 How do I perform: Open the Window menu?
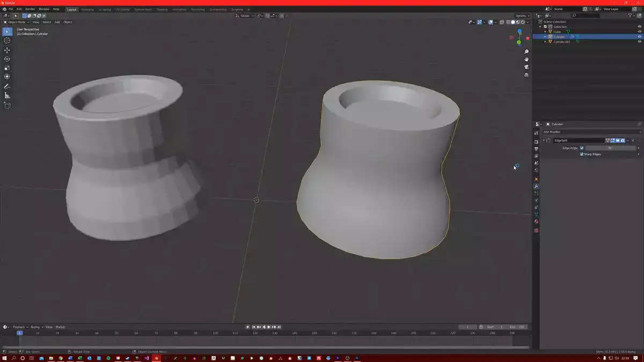tap(44, 9)
